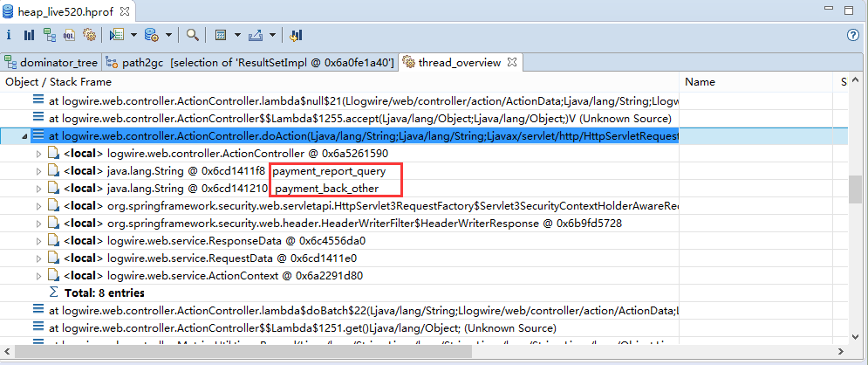This screenshot has height=365, width=868.
Task: Click the stack frame icon of the doAction row
Action: 38,135
